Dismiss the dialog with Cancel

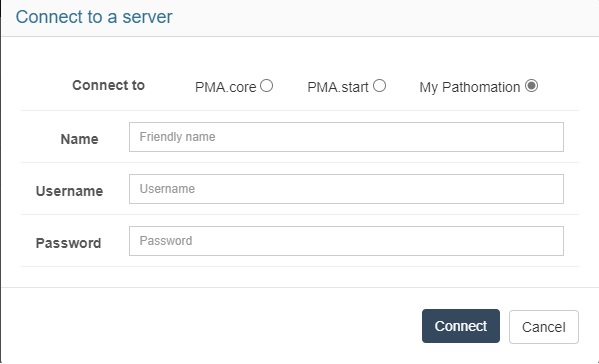point(544,327)
